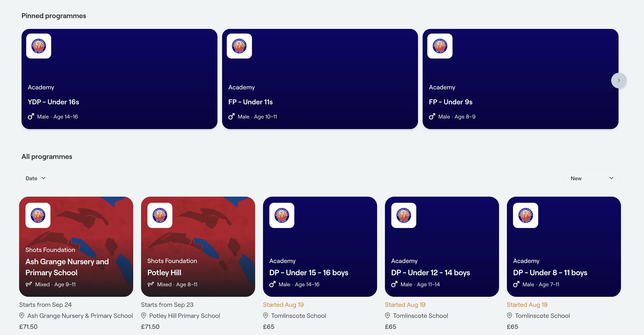Select the DP - Under 12 - 14 boys card
The height and width of the screenshot is (335, 644).
(x=442, y=247)
